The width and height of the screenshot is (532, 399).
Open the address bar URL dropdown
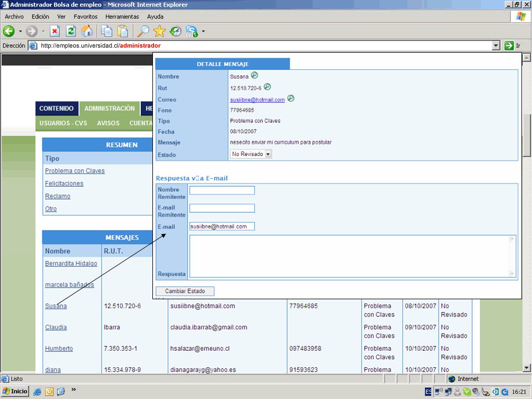(x=496, y=45)
